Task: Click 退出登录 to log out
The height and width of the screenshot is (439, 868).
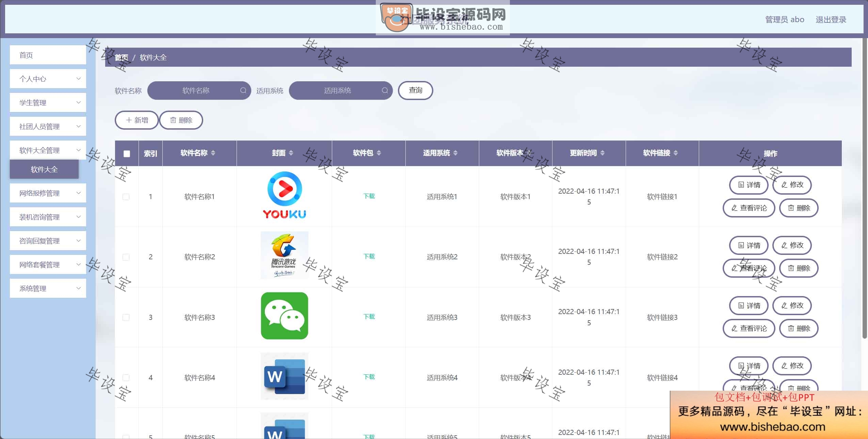Action: [831, 20]
